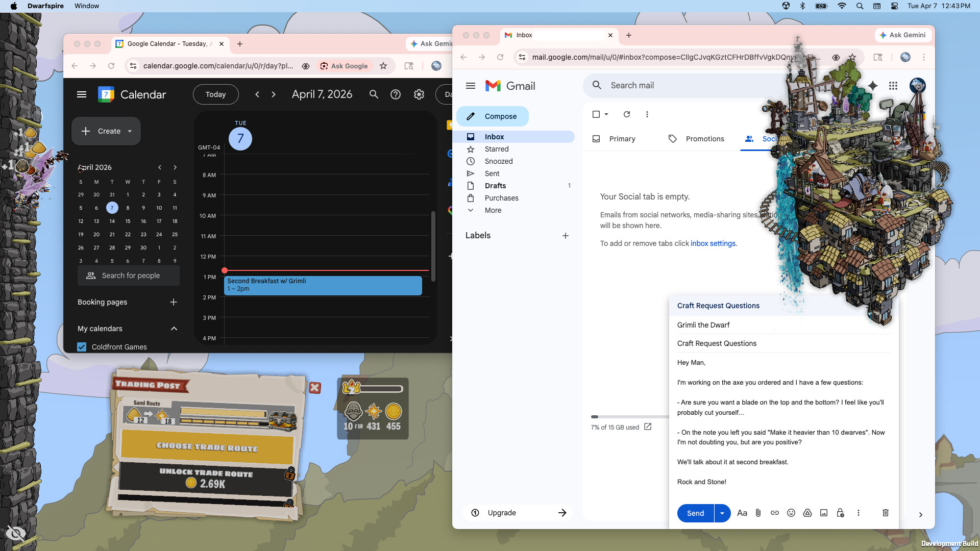Open the Window menu in menu bar
Image resolution: width=980 pixels, height=551 pixels.
[x=87, y=6]
